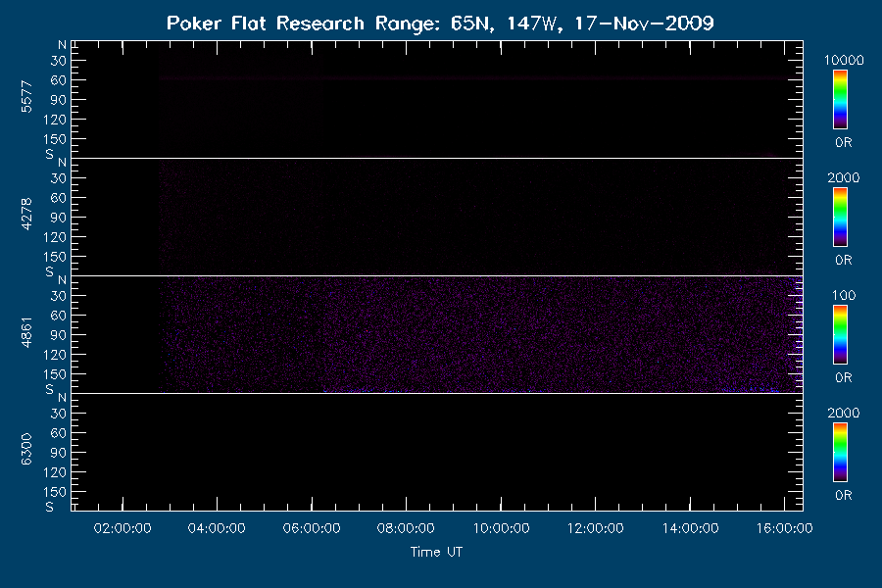Click the 90 tick on the 5577 axis

tap(58, 100)
